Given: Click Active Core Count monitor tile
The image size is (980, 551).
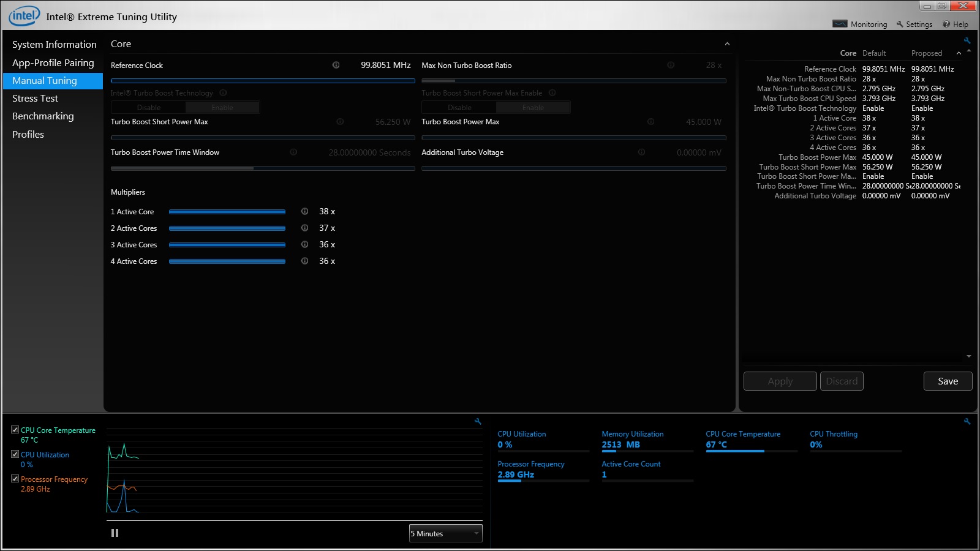Looking at the screenshot, I should (647, 470).
